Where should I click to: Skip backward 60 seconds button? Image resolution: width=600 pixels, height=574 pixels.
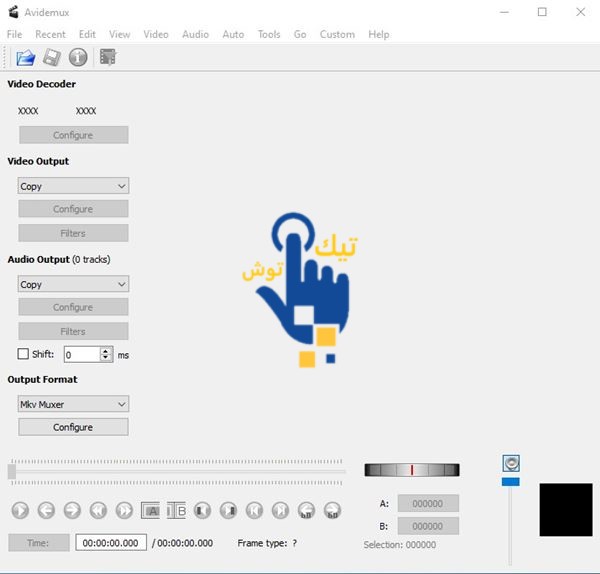coord(307,510)
